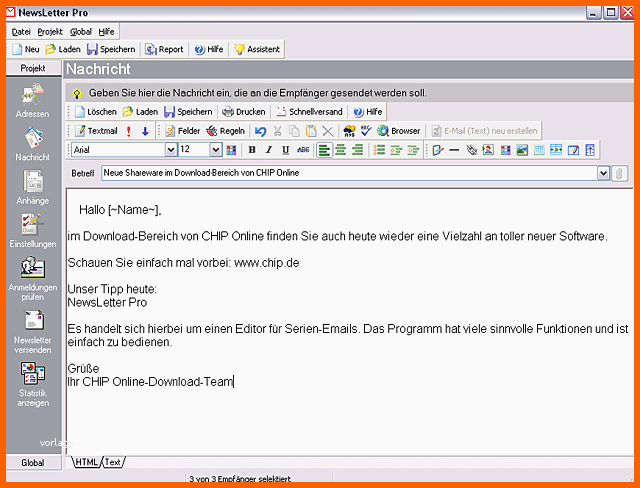The height and width of the screenshot is (488, 640).
Task: Click the paperclip attachment icon beside Betreff
Action: [x=619, y=173]
